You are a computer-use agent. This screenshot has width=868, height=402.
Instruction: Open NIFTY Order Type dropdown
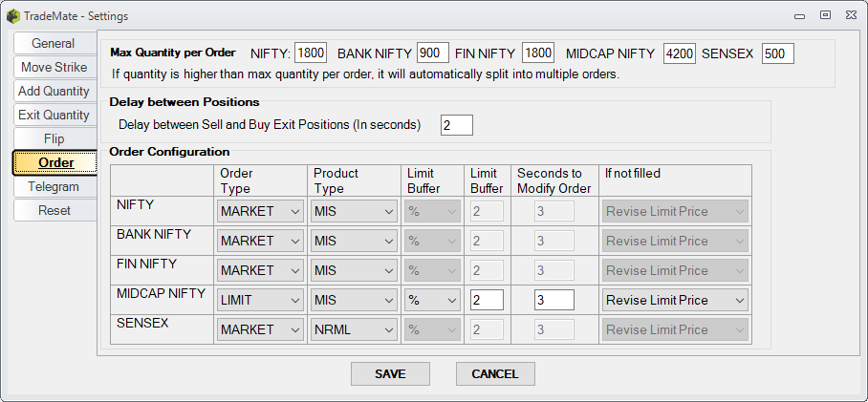point(260,211)
